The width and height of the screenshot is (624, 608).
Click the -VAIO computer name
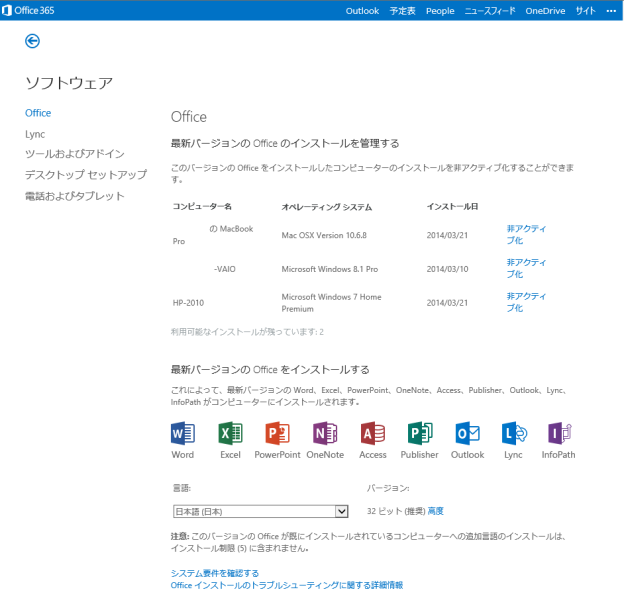tap(225, 269)
